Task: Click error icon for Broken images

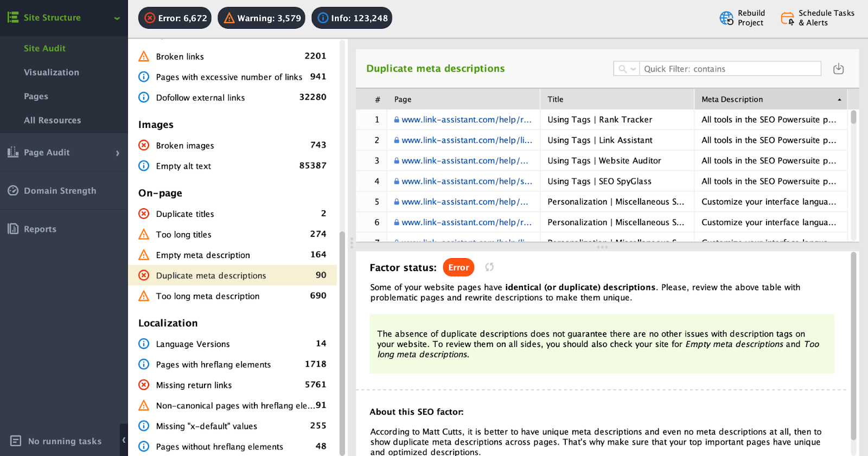Action: coord(144,145)
